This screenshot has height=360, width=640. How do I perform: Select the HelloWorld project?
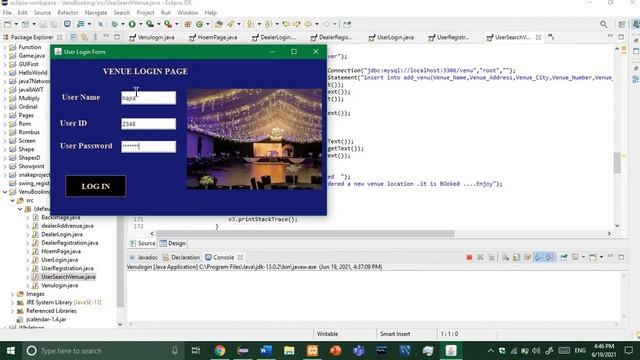coord(33,73)
